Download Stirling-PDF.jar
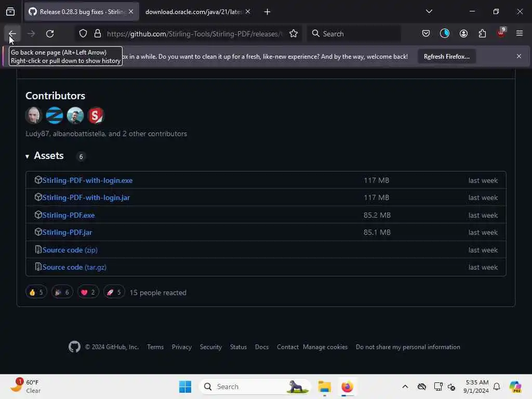The height and width of the screenshot is (399, 532). 67,232
